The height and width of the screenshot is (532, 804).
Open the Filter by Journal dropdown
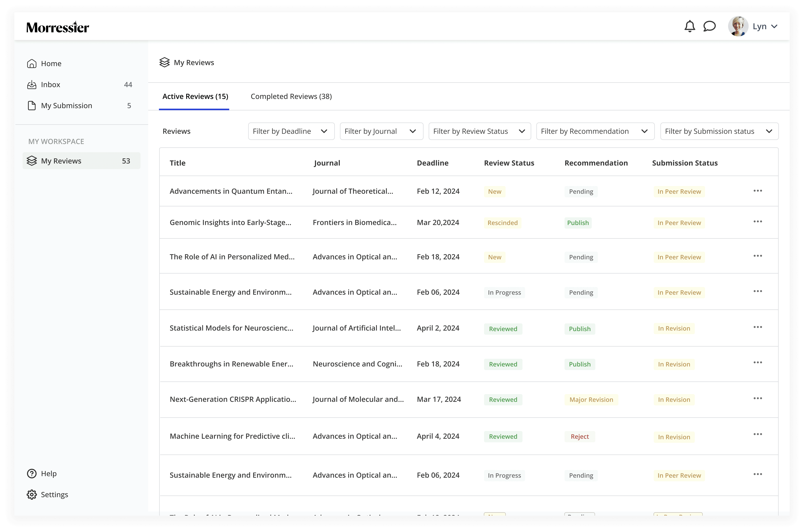click(381, 131)
